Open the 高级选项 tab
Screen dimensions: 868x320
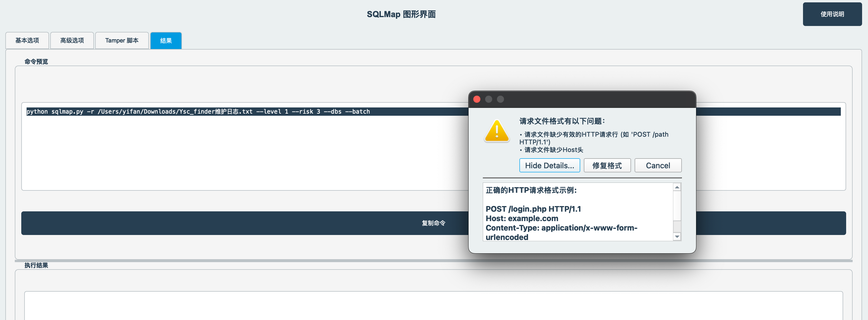tap(72, 40)
